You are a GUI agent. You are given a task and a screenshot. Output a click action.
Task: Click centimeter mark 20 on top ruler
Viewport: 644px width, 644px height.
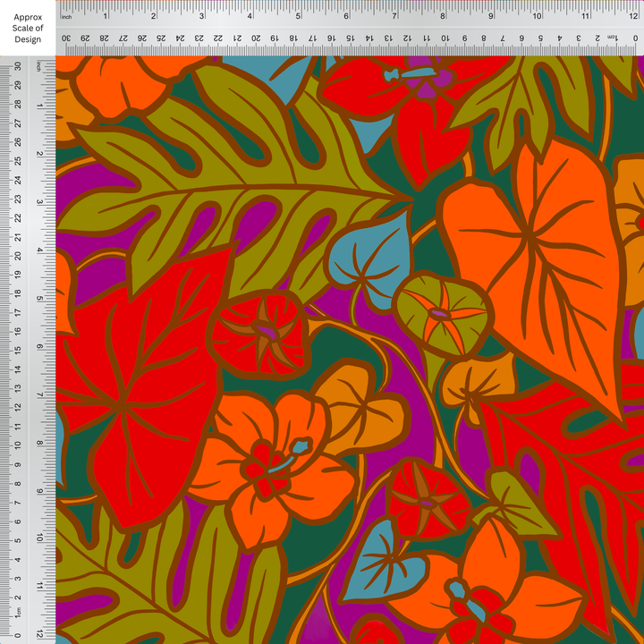pyautogui.click(x=256, y=38)
